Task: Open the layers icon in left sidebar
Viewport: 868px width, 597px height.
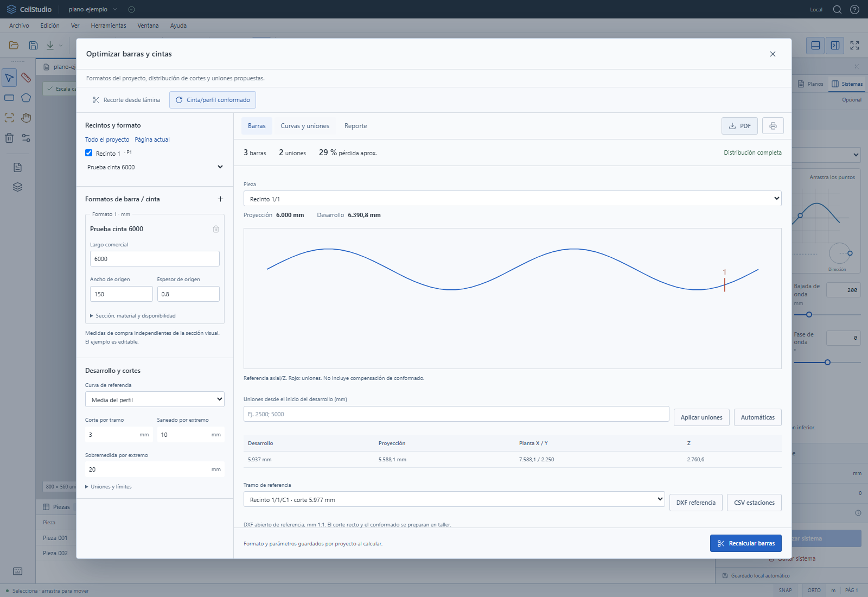Action: pyautogui.click(x=17, y=187)
